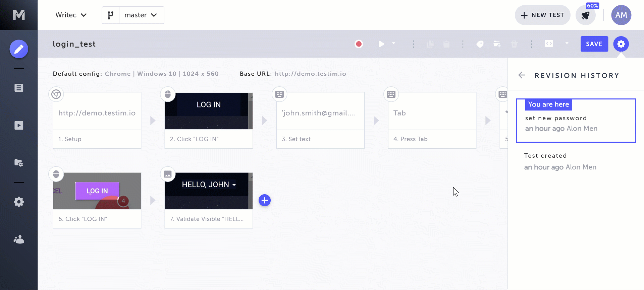
Task: Click the first toolbar three-dot separator menu
Action: (x=413, y=44)
